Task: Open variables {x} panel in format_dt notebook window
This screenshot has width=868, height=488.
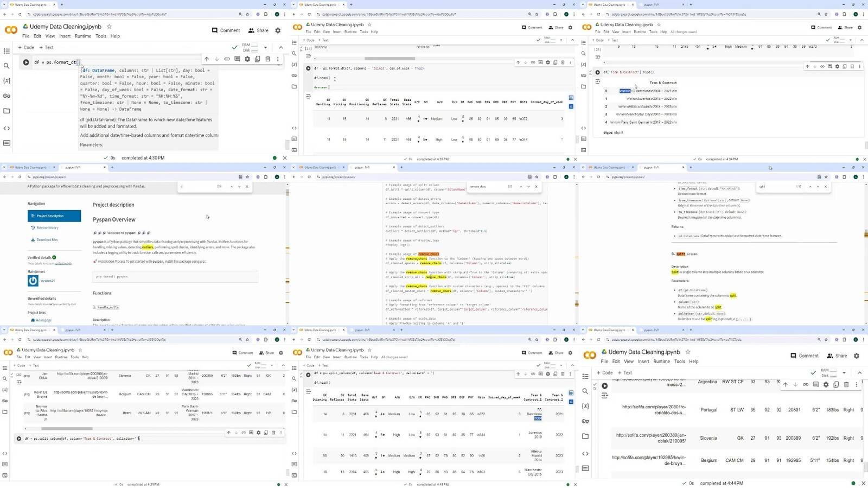Action: point(7,80)
